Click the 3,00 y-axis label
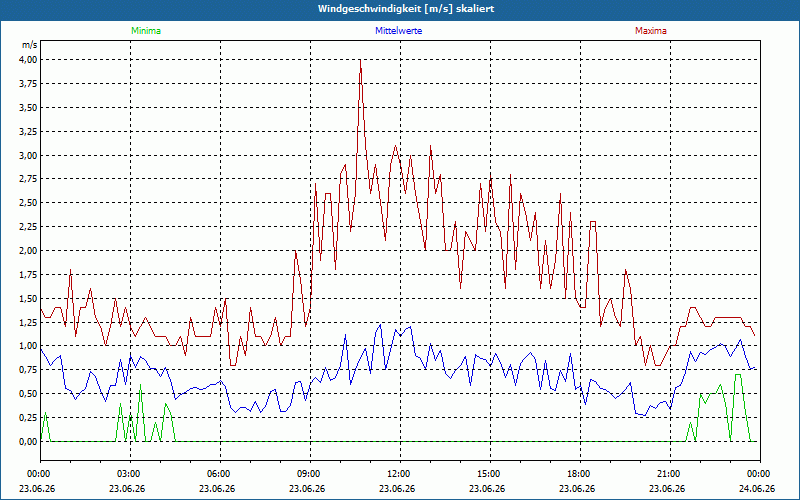This screenshot has width=800, height=500. click(x=28, y=155)
